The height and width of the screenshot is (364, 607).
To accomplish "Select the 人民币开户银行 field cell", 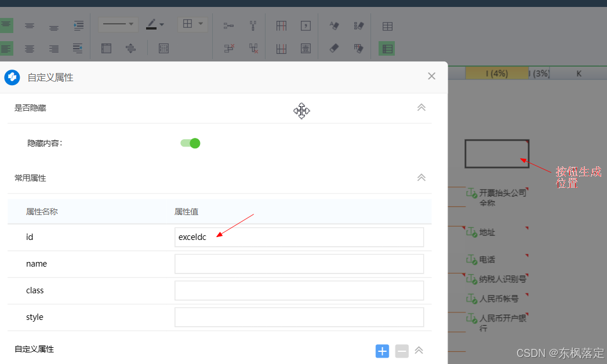I will (497, 323).
